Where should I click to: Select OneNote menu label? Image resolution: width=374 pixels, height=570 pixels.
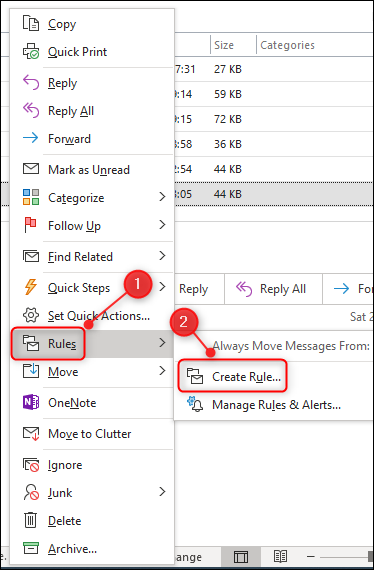tap(72, 403)
